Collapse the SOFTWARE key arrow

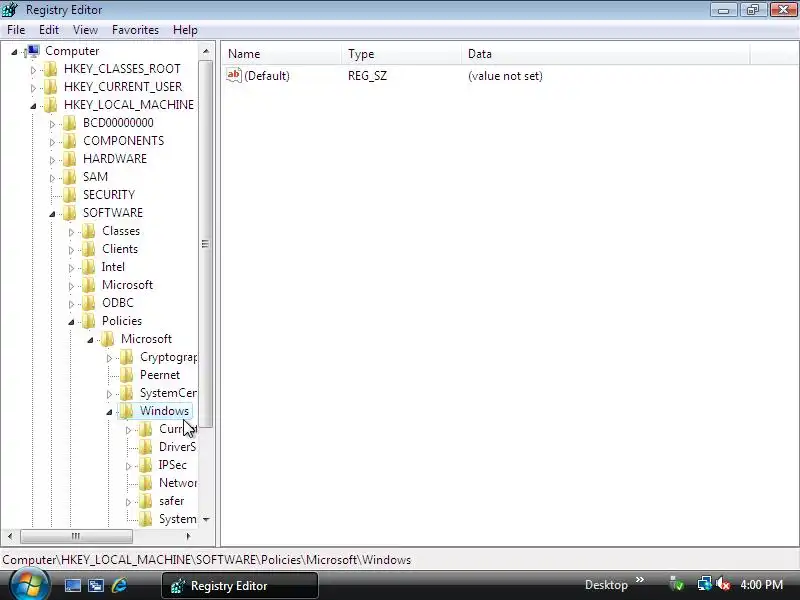[52, 214]
